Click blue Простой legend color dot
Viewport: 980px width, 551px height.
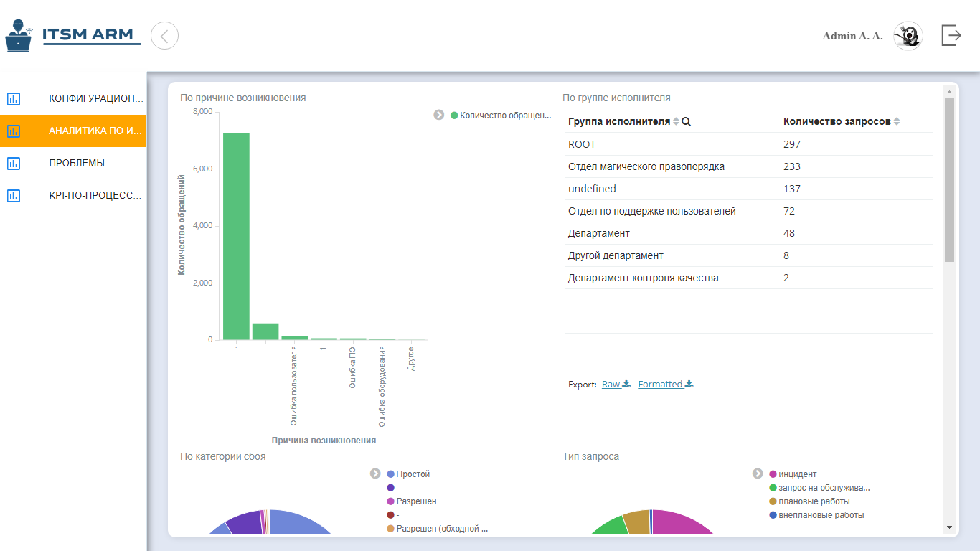(391, 474)
